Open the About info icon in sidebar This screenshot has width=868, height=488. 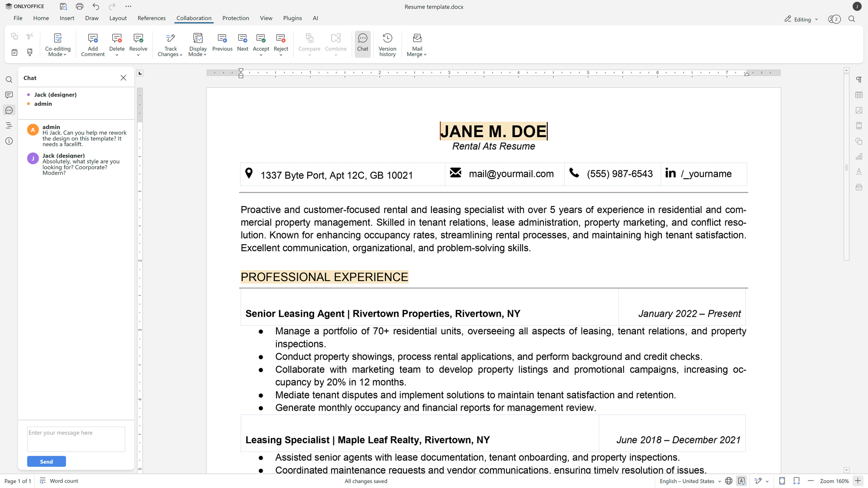tap(9, 141)
